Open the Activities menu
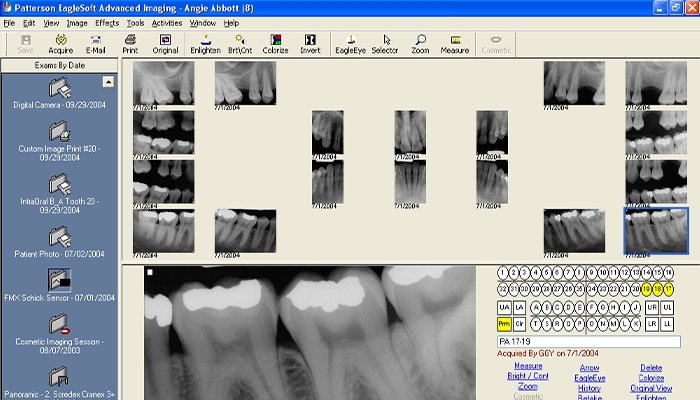 click(x=166, y=22)
